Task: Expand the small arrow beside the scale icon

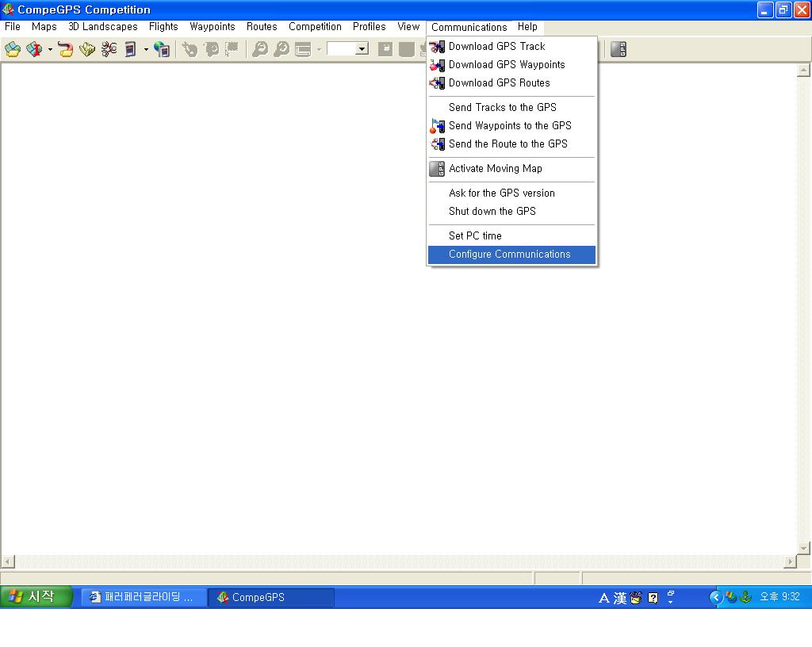Action: (x=319, y=50)
